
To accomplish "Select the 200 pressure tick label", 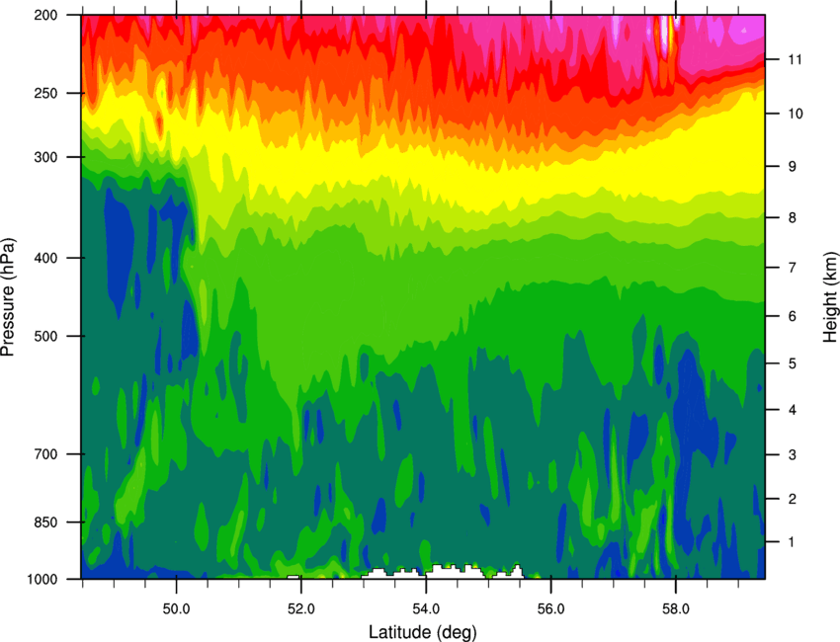I will pos(46,15).
